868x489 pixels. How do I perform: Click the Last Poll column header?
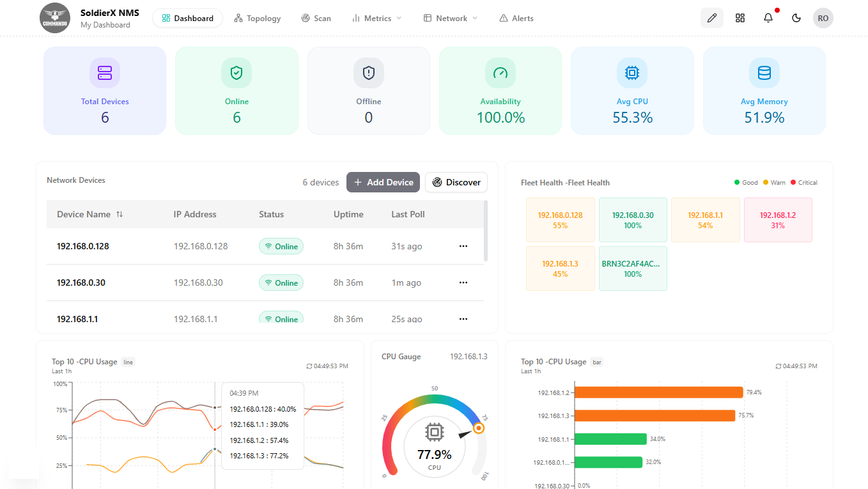point(408,214)
